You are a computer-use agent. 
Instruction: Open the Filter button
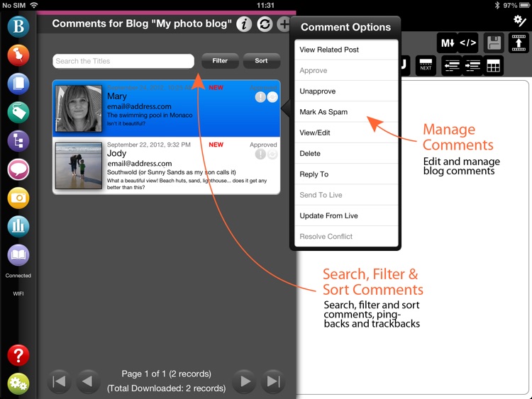220,61
